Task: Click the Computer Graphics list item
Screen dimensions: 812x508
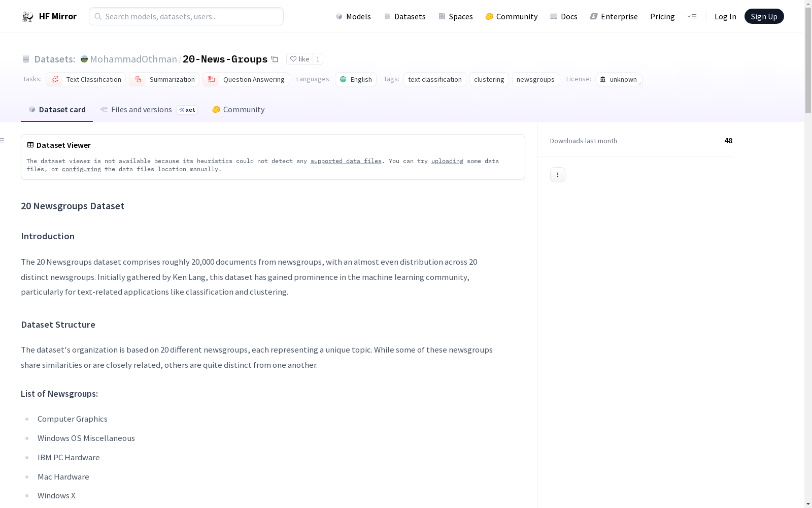Action: pos(73,419)
